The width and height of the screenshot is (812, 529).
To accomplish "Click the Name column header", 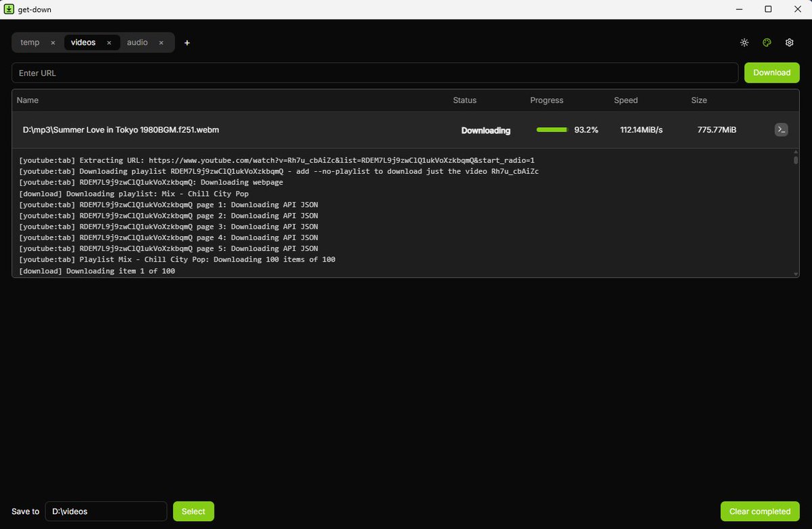I will click(x=28, y=100).
